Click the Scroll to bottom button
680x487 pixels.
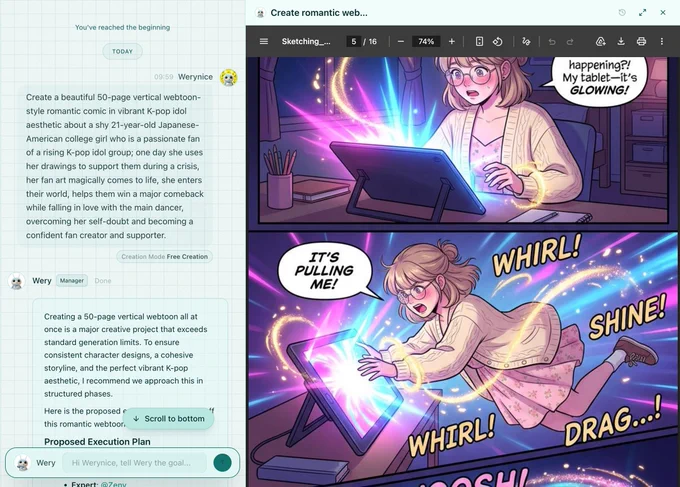[168, 418]
